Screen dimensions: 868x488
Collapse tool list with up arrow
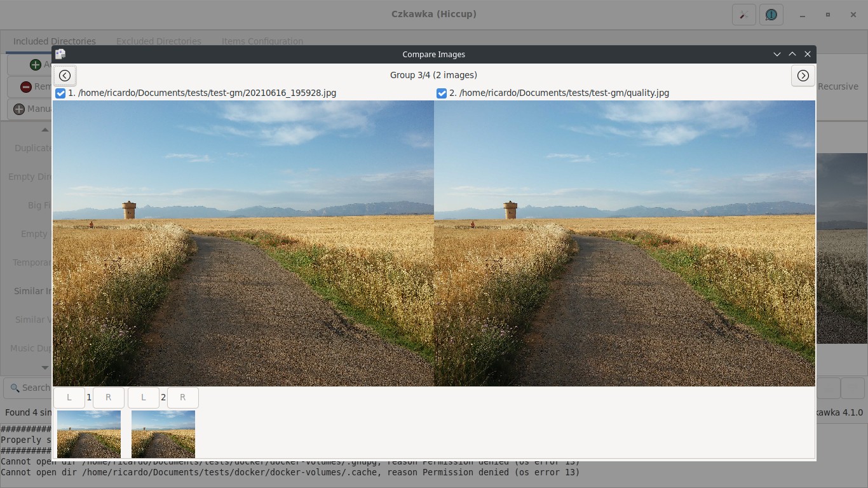[44, 130]
